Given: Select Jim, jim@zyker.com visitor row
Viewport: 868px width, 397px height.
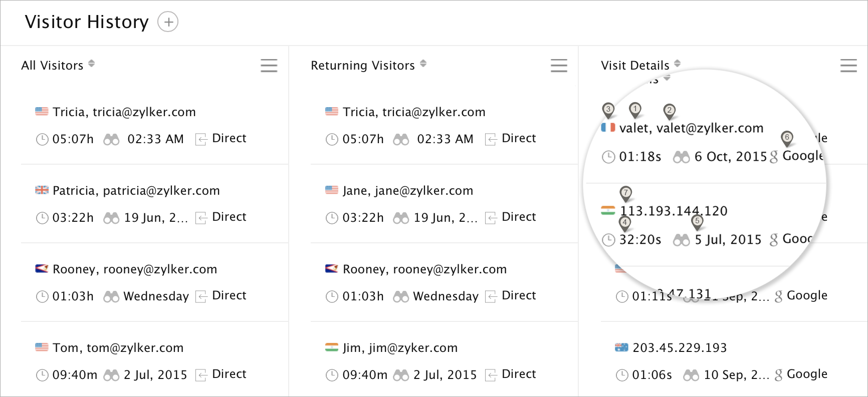Looking at the screenshot, I should point(399,348).
